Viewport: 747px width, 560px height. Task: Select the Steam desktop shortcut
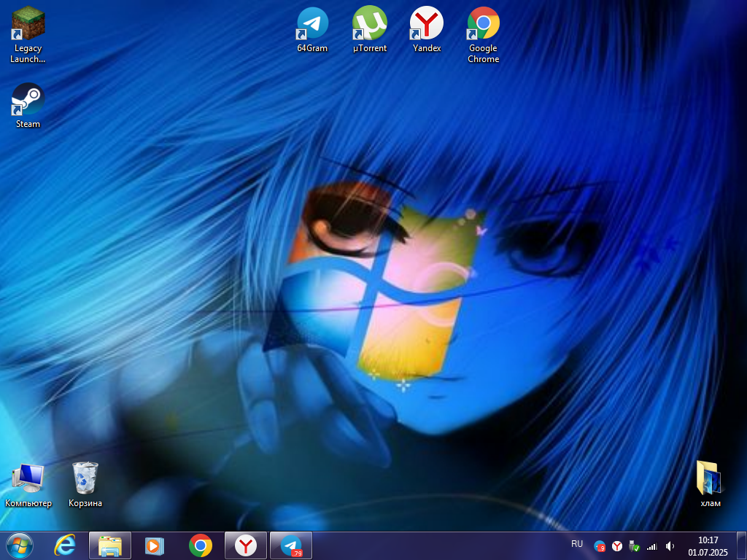(28, 106)
